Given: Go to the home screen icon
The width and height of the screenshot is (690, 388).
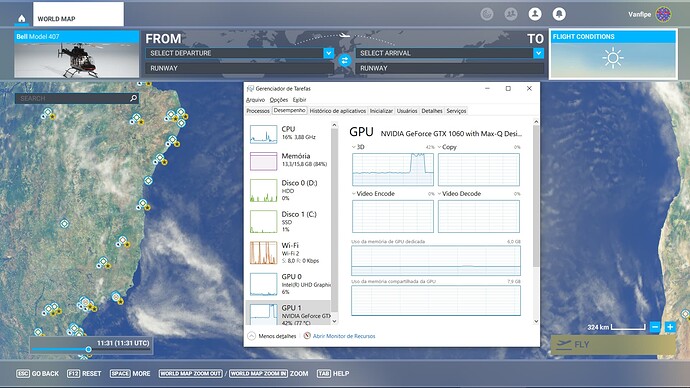Looking at the screenshot, I should coord(22,18).
